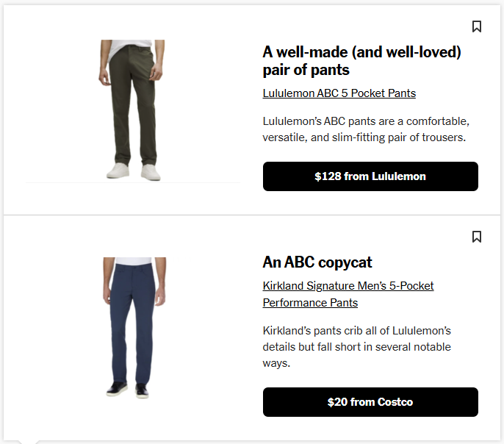
Task: Click the thin line under Lululemon photo
Action: [x=133, y=182]
